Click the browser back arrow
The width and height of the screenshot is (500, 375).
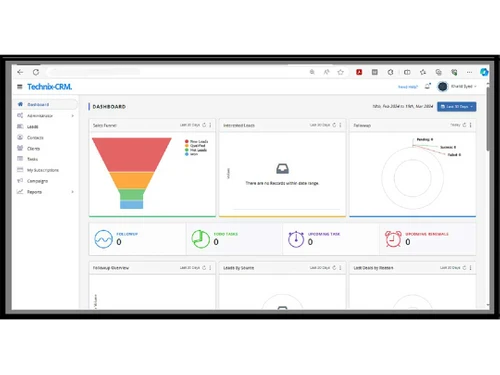(x=20, y=72)
